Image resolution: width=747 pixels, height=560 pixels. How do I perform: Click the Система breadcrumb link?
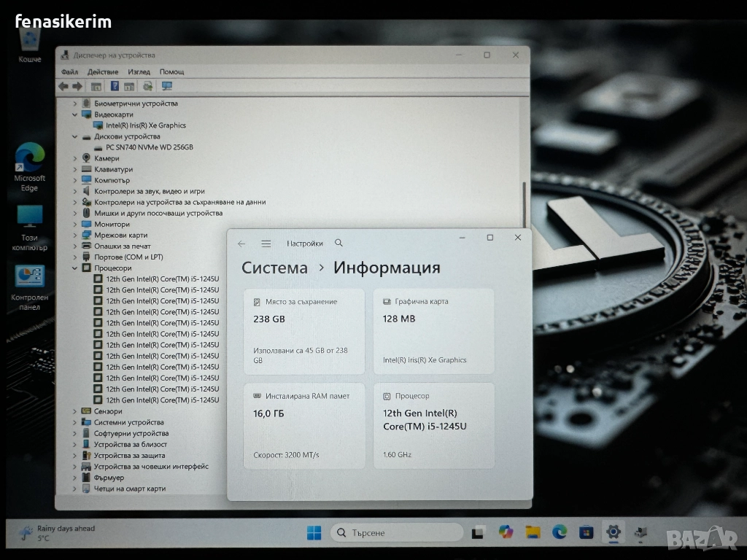click(274, 268)
